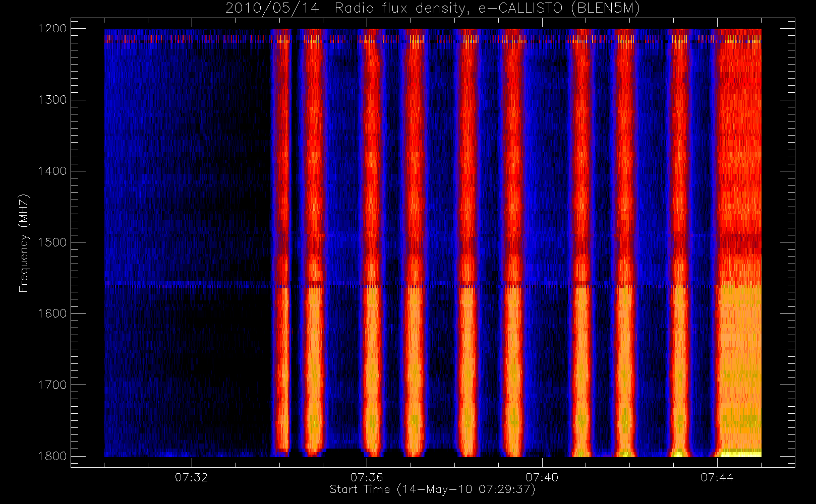Click the 1600 frequency tick label
This screenshot has width=816, height=504.
52,313
